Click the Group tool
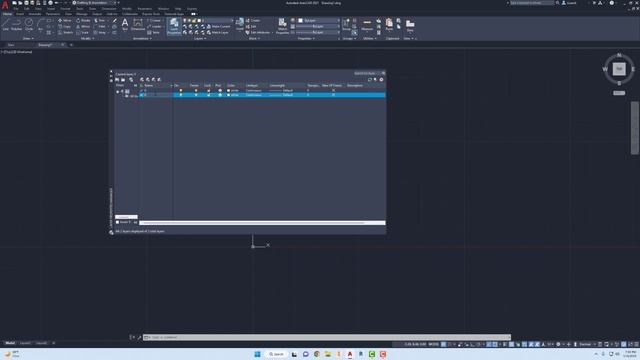 (x=346, y=24)
